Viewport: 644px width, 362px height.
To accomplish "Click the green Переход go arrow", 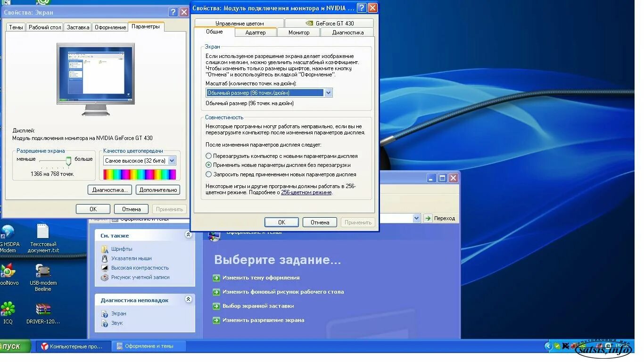I will [428, 218].
